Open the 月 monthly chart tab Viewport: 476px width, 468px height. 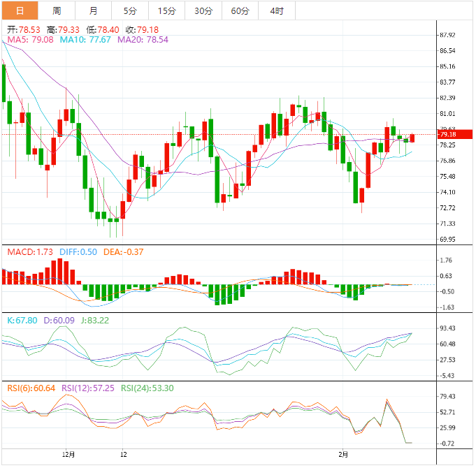tap(94, 10)
